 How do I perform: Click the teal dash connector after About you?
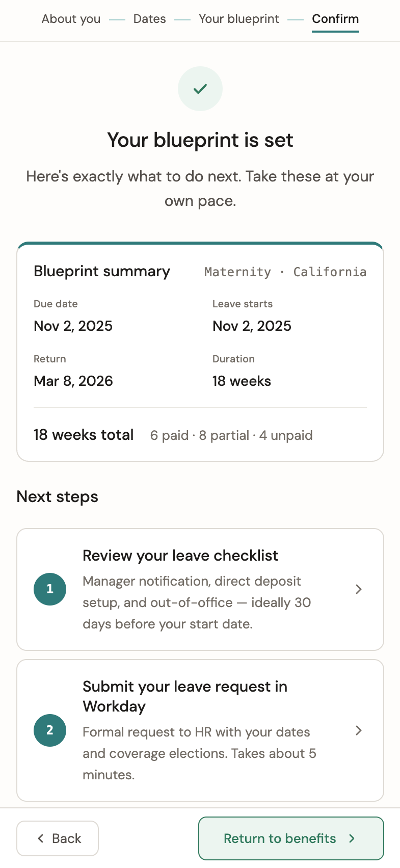117,19
